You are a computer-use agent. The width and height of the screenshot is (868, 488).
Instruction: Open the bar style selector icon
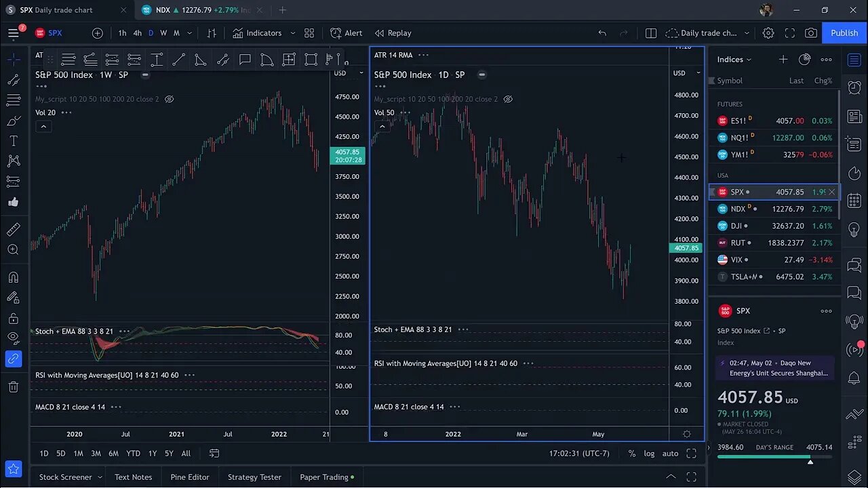[212, 33]
